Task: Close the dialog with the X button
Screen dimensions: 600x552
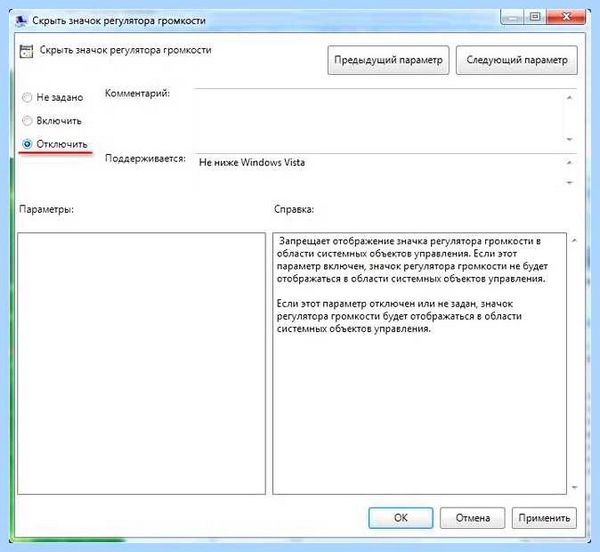Action: click(566, 16)
